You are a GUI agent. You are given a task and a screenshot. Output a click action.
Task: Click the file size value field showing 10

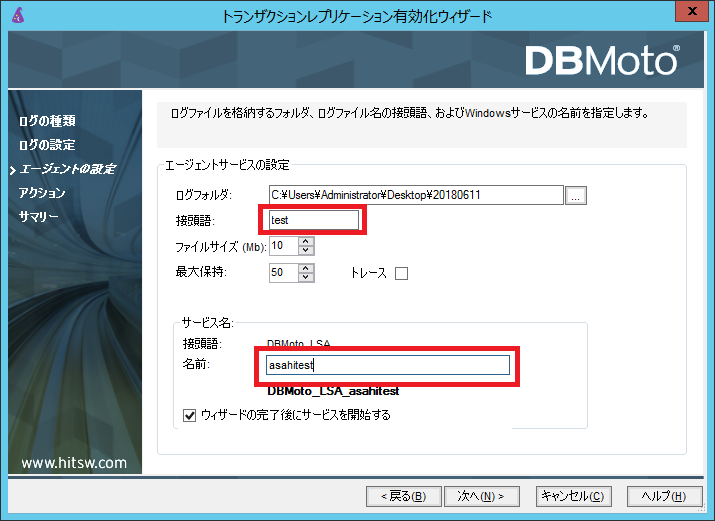coord(284,246)
